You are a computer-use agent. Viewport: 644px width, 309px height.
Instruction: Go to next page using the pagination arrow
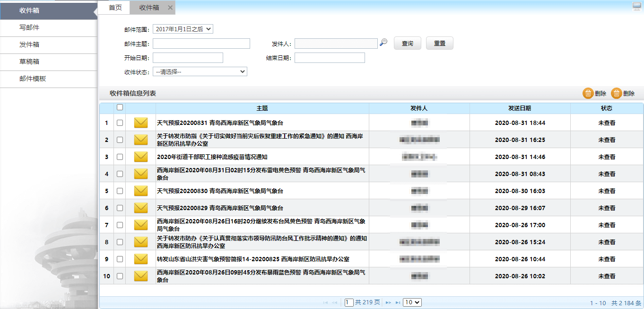[388, 302]
